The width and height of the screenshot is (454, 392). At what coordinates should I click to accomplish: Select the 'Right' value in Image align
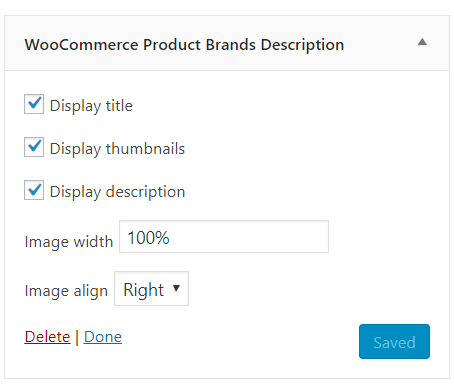point(144,289)
